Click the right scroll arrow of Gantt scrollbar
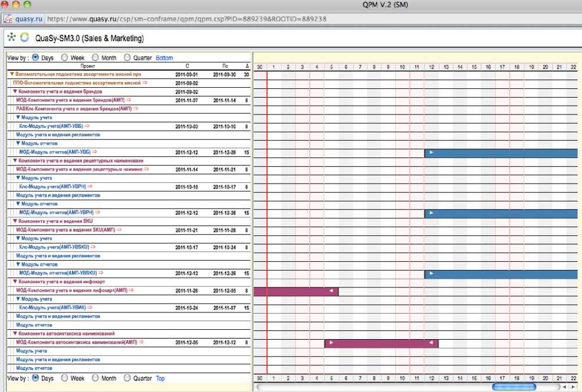Viewport: 582px width, 392px height. point(573,387)
